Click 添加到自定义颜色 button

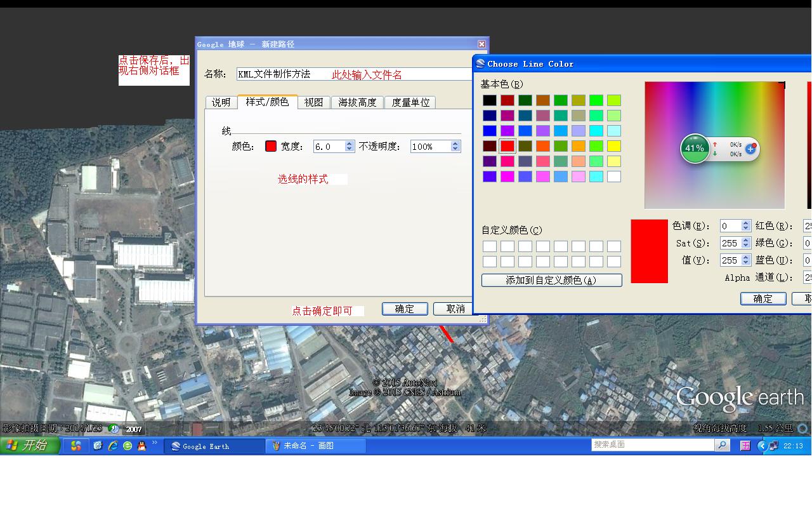[551, 280]
